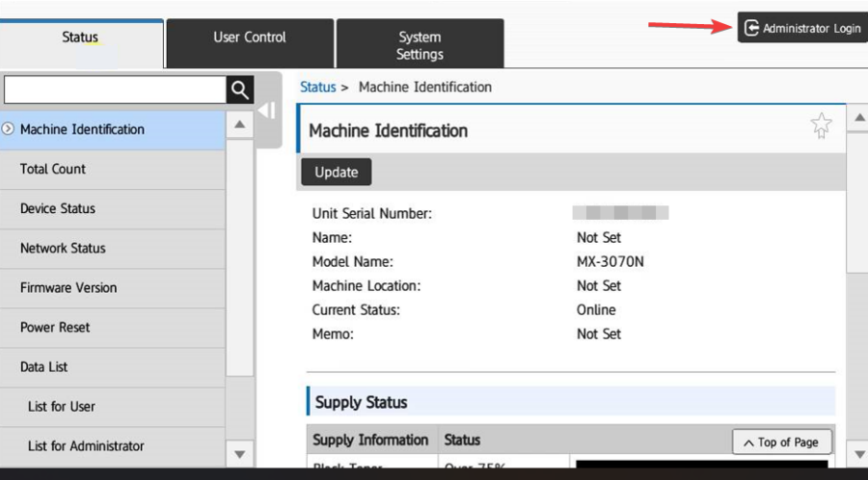Open List for Administrator sub-item
868x480 pixels.
click(86, 446)
